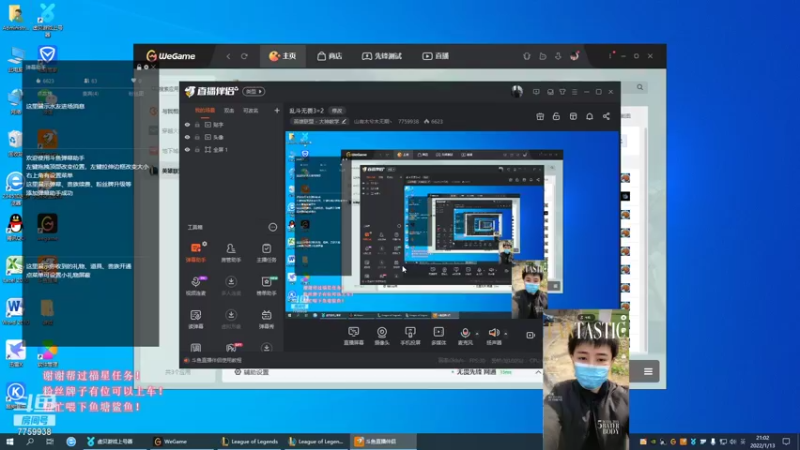
Task: Click the record video icon beside the speaker
Action: coord(530,335)
